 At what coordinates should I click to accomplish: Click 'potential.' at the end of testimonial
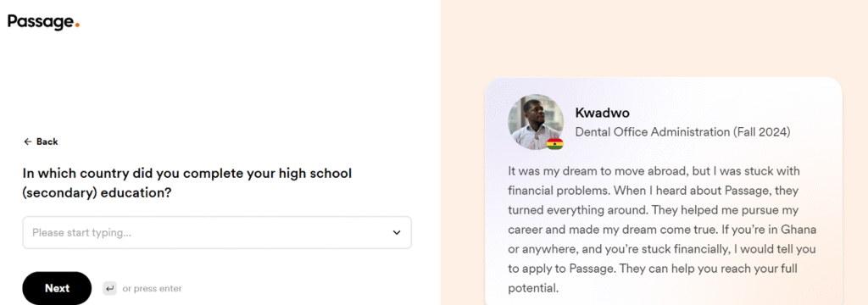(534, 288)
